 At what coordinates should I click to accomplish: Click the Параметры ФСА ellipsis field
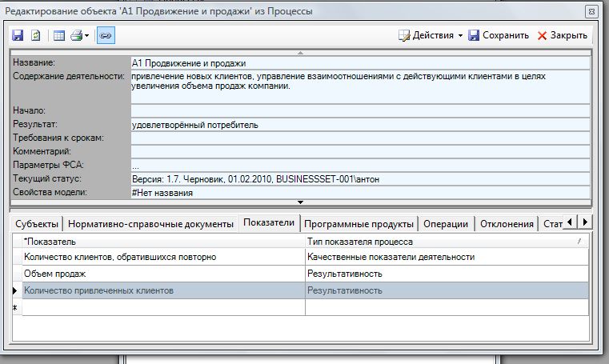point(360,166)
